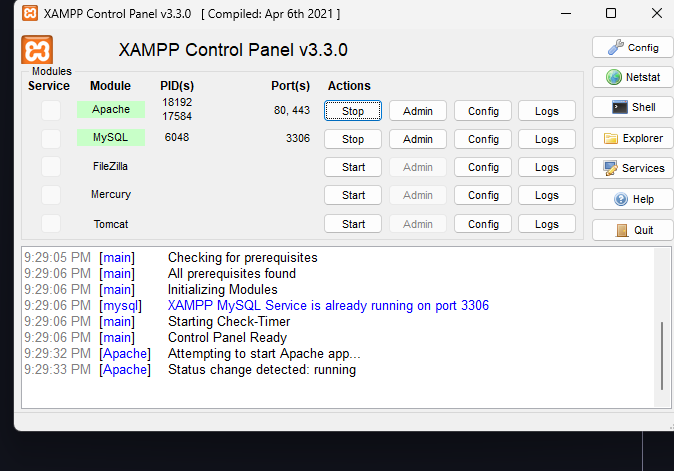The width and height of the screenshot is (674, 471).
Task: Click the log line 'Attempting to start Apache app...'
Action: [x=264, y=353]
